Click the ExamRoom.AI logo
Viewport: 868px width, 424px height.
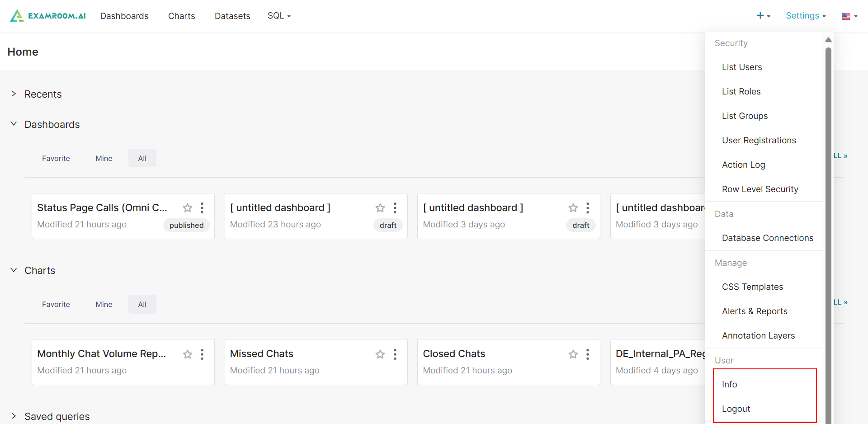[48, 16]
